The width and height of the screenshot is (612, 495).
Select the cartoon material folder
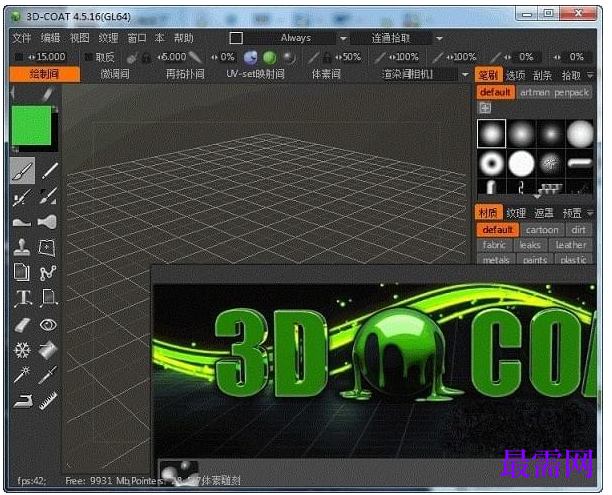542,230
